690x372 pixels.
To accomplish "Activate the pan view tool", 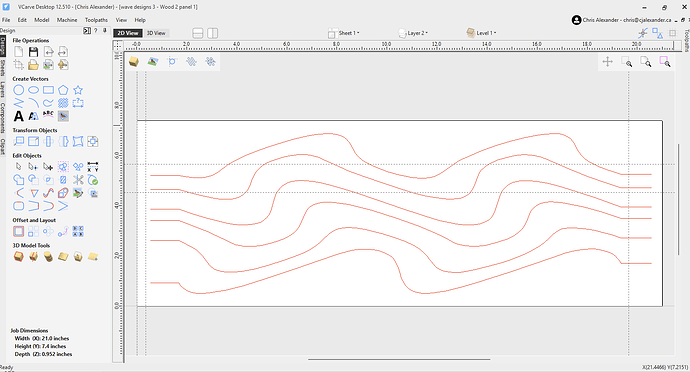I will tap(607, 62).
